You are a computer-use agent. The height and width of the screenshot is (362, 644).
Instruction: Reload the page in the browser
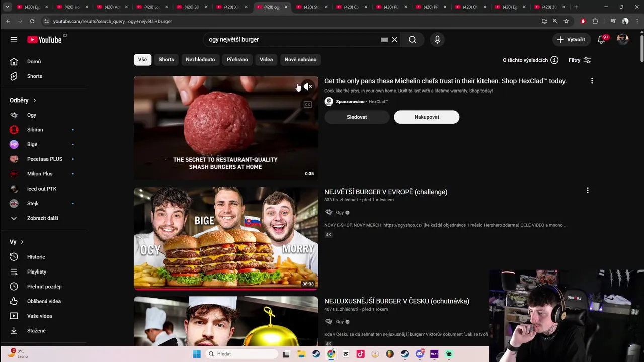pos(32,21)
